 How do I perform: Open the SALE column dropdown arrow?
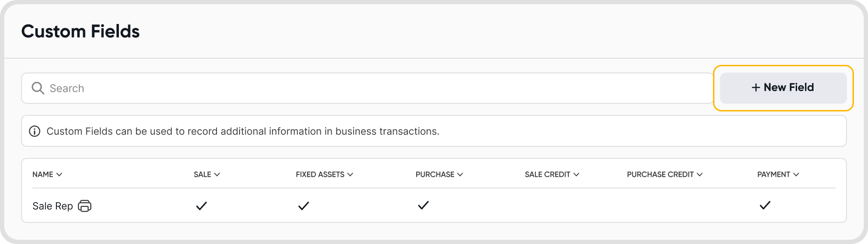pyautogui.click(x=217, y=174)
